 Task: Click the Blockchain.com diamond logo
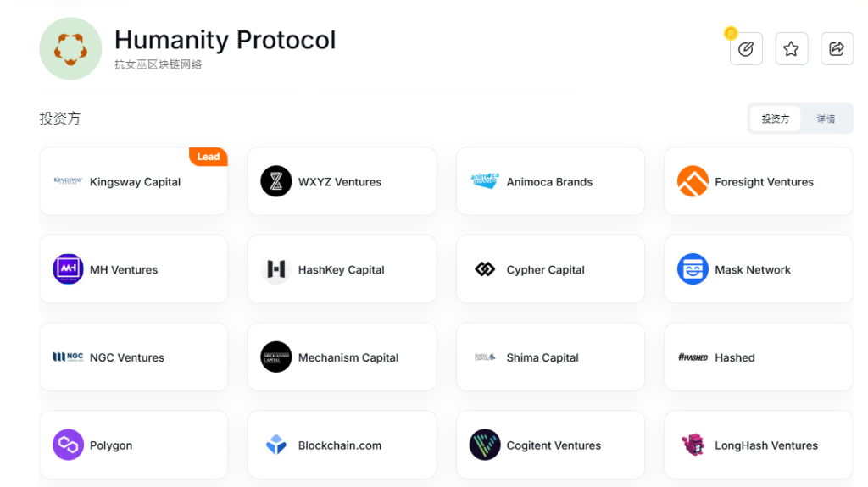(276, 445)
